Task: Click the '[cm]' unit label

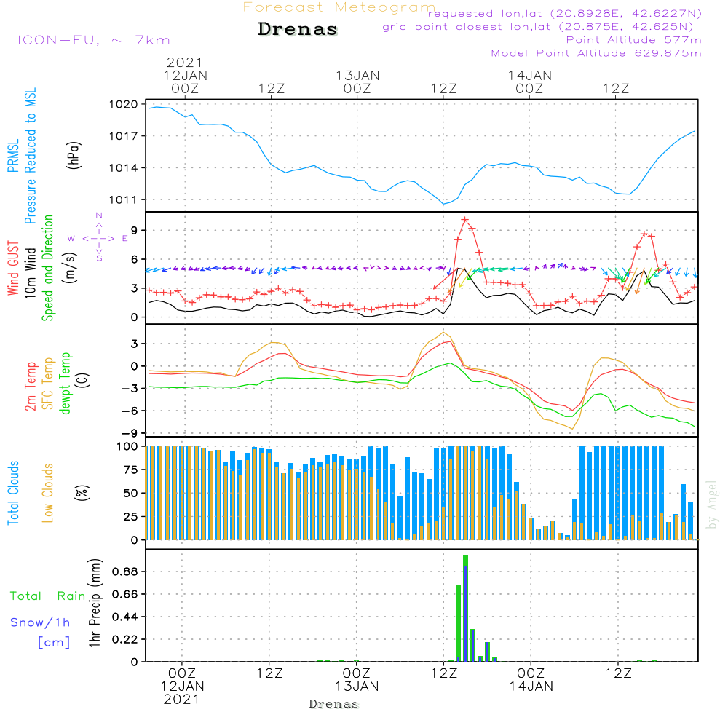Action: pos(54,643)
